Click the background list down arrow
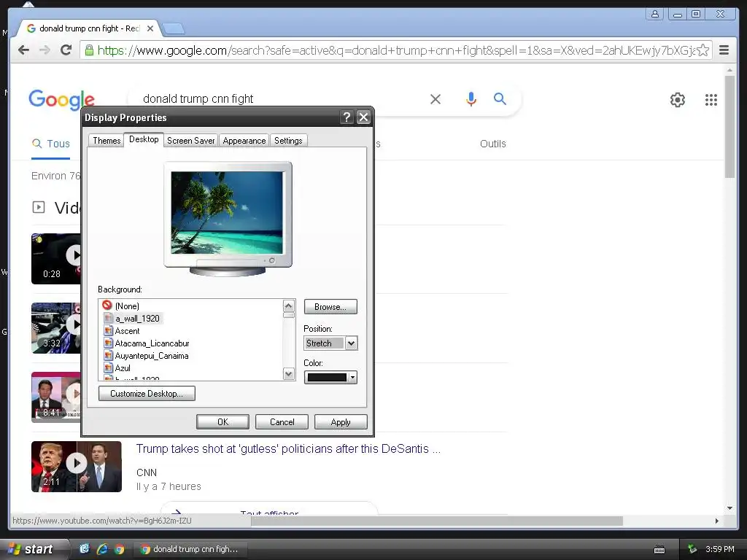The width and height of the screenshot is (747, 560). click(x=289, y=373)
